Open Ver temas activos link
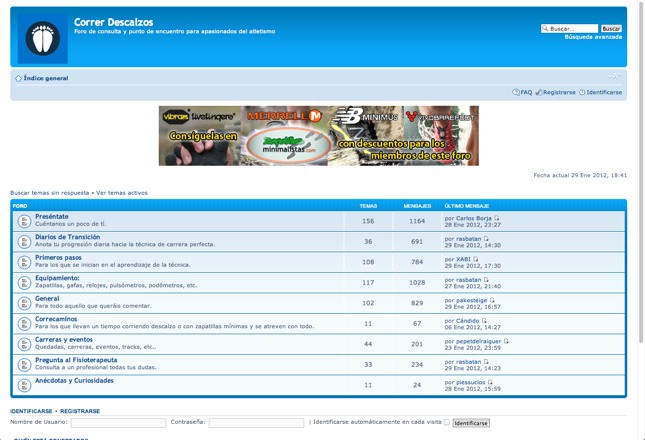 click(x=122, y=192)
